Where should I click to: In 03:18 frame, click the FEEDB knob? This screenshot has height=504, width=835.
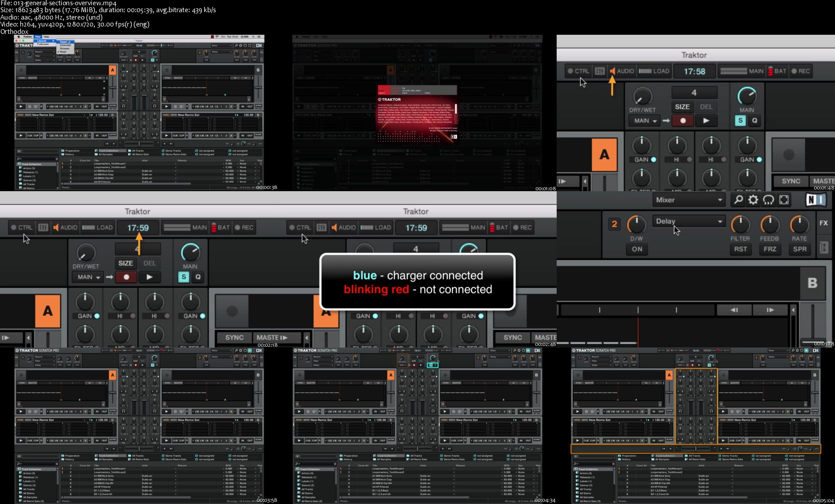click(x=769, y=225)
